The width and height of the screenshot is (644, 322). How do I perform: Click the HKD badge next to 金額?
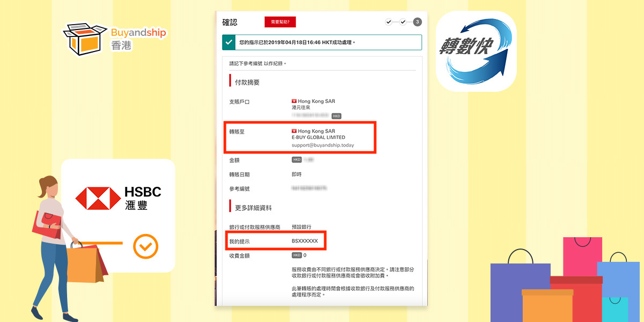297,160
